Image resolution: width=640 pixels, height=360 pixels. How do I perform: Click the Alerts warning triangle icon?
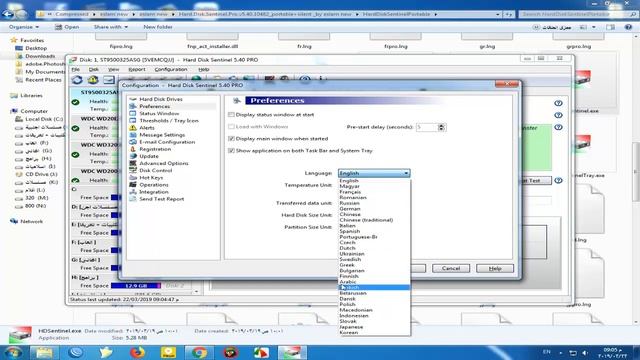tap(133, 128)
